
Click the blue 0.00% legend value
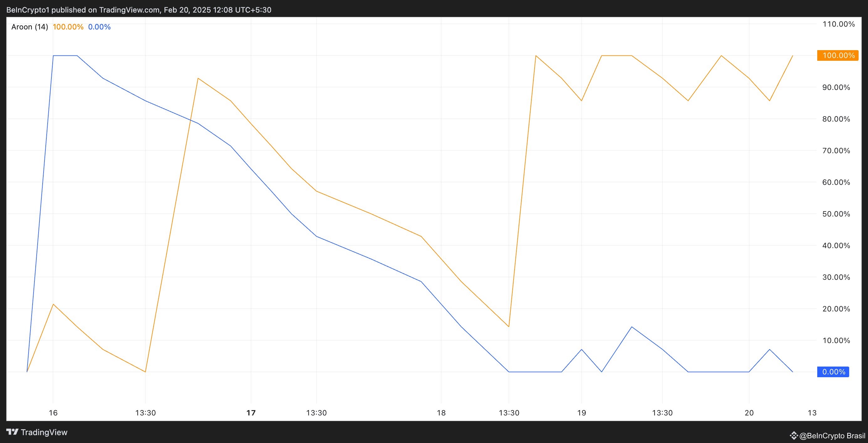[x=99, y=27]
